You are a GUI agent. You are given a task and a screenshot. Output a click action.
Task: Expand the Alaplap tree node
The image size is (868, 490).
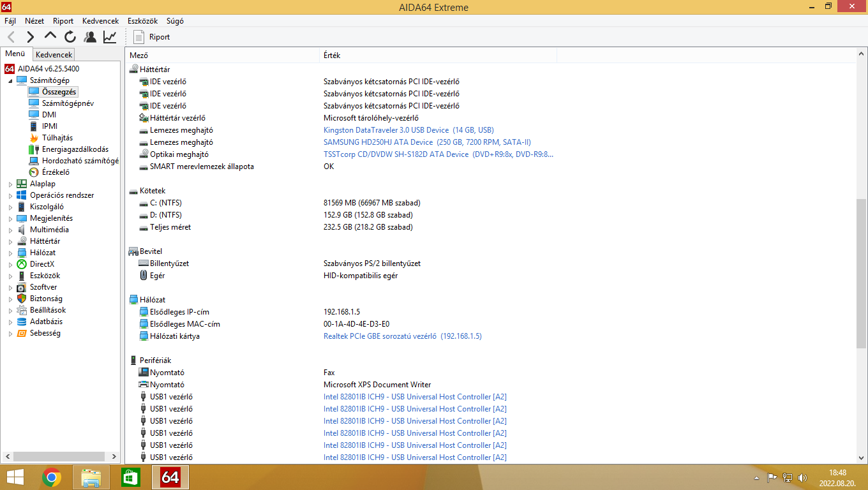(x=10, y=184)
